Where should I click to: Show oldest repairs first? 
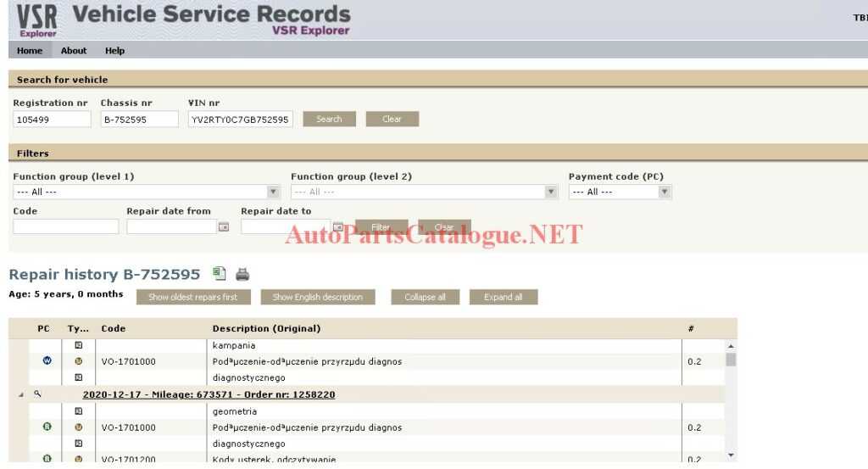[193, 297]
